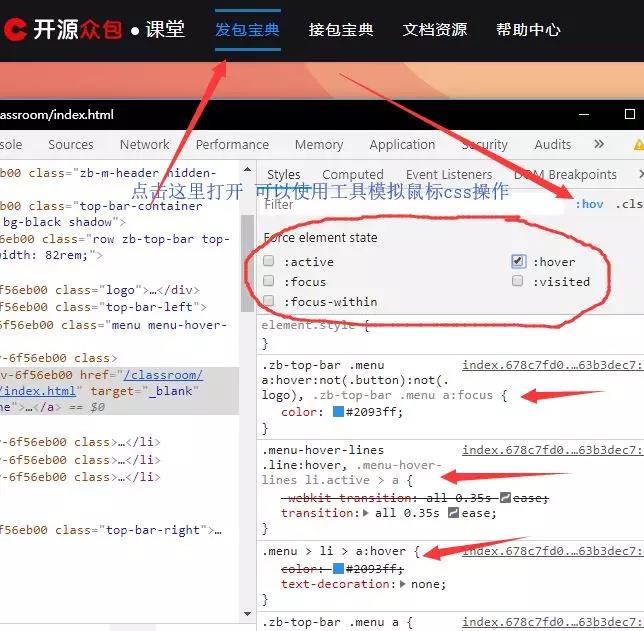Switch to the Application panel tab

(402, 145)
